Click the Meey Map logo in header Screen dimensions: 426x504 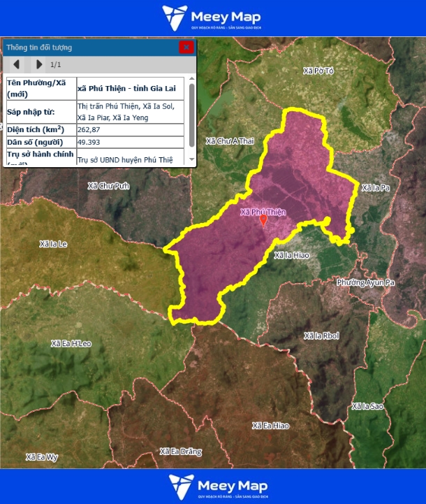click(212, 18)
